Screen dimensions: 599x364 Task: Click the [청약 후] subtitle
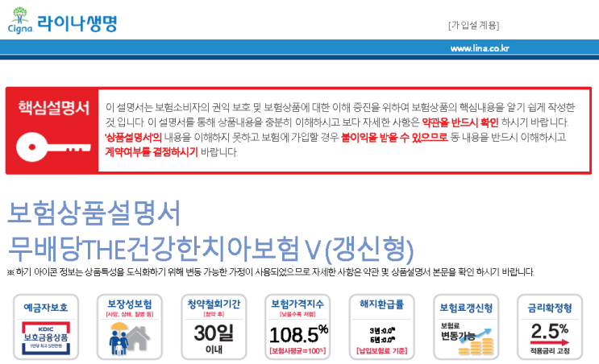[214, 314]
